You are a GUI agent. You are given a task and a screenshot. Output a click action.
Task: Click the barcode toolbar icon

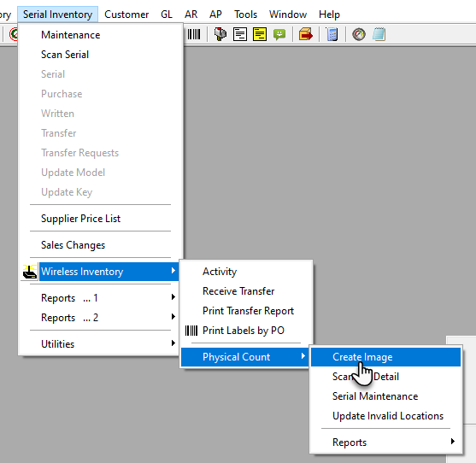[194, 34]
